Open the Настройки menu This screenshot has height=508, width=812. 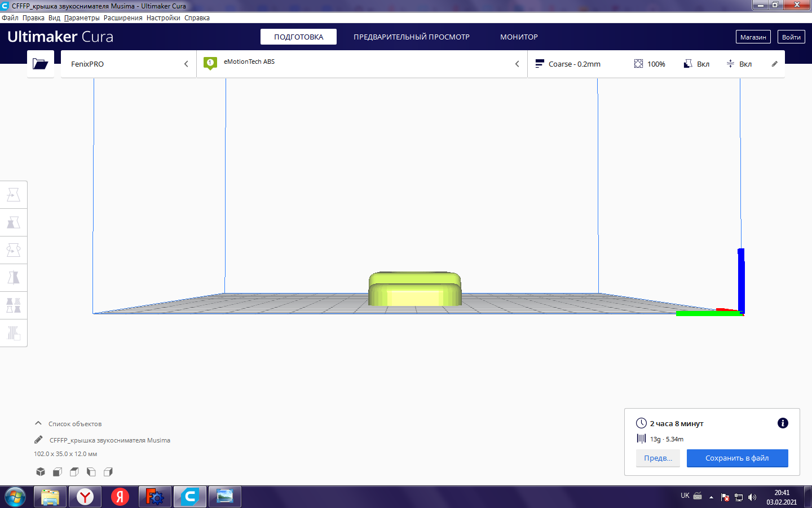click(164, 18)
